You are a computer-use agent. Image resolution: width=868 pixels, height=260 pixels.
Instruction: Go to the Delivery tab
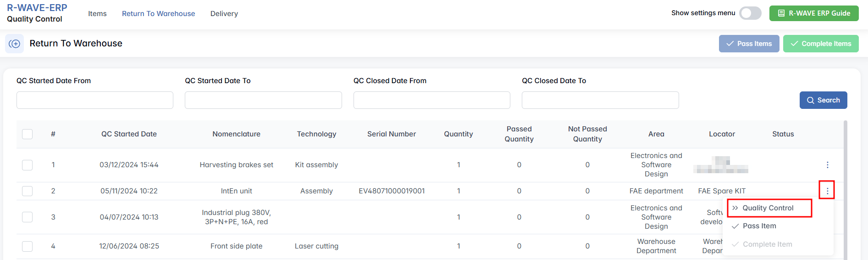[x=224, y=14]
